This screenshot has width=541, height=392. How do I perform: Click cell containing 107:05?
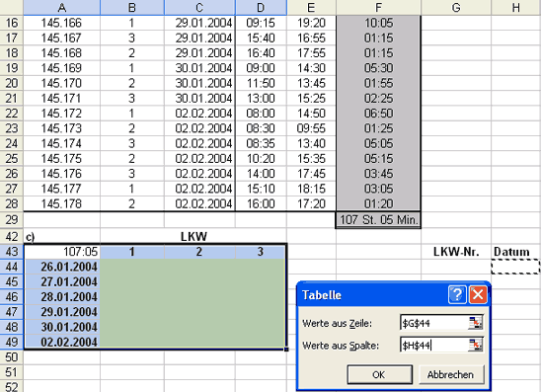point(62,252)
